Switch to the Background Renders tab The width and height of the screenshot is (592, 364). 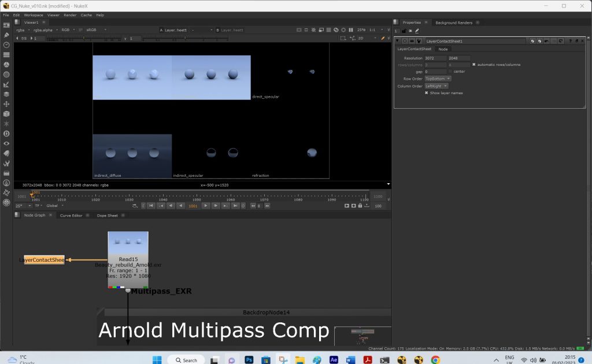(x=454, y=23)
